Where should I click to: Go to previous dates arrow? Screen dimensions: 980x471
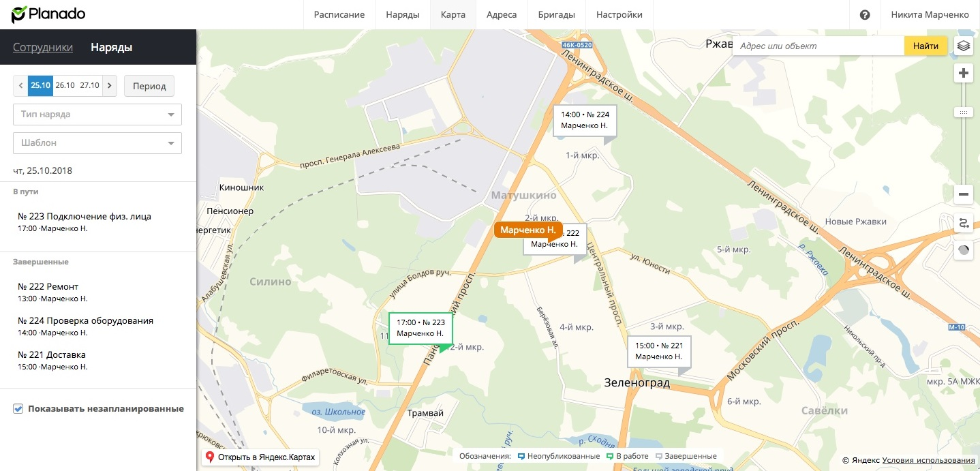coord(21,86)
